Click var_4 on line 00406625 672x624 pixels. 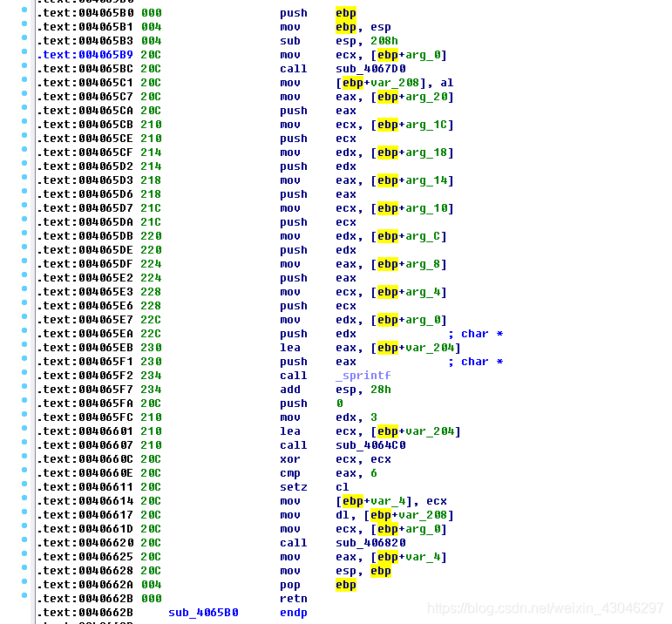pos(423,557)
